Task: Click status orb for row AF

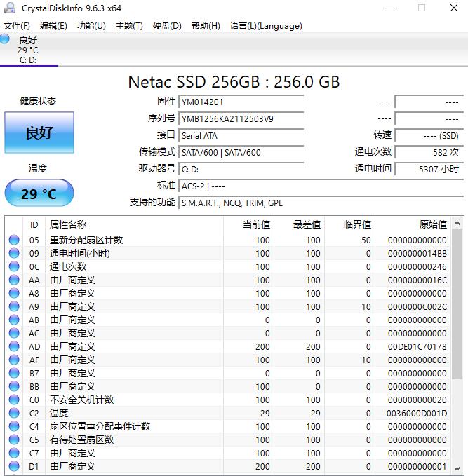Action: pyautogui.click(x=14, y=360)
